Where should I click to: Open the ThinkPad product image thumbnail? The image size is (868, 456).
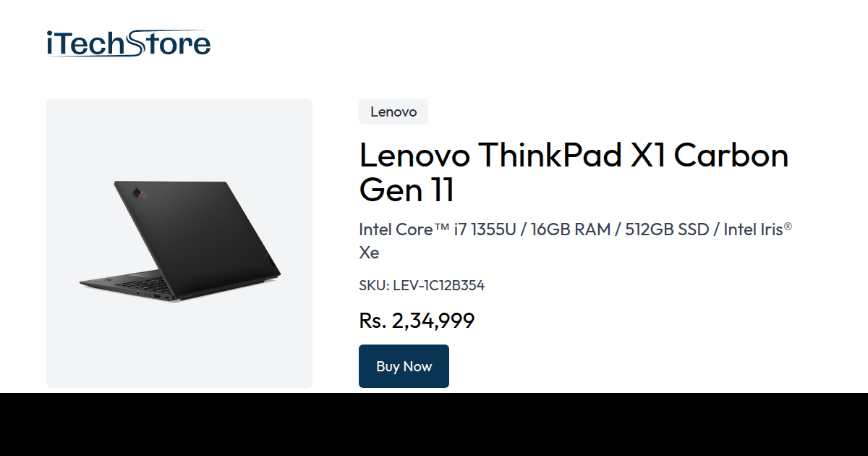coord(179,242)
